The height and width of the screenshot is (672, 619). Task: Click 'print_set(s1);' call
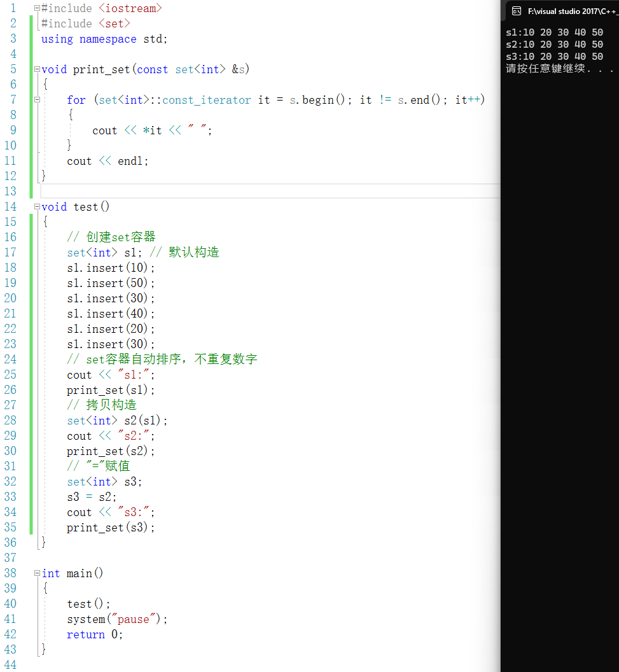[x=111, y=390]
